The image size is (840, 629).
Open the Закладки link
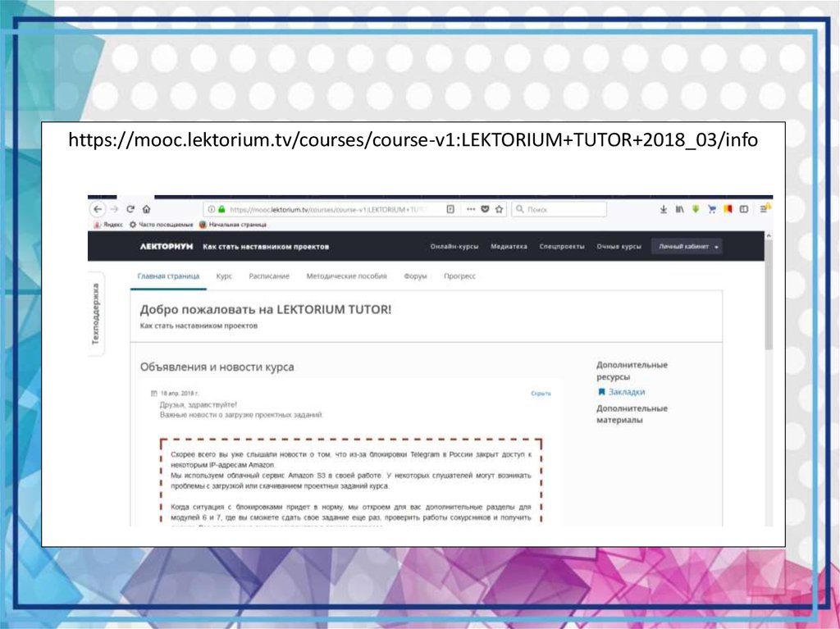627,392
